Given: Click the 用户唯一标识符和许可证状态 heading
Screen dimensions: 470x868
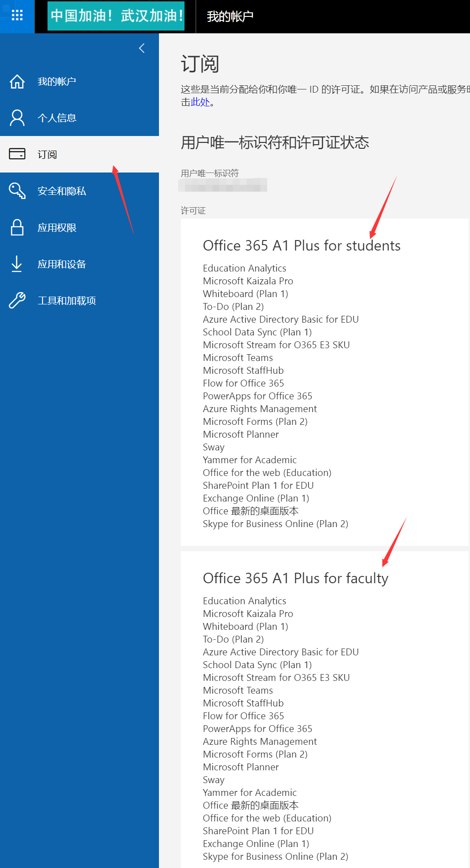Looking at the screenshot, I should click(275, 142).
